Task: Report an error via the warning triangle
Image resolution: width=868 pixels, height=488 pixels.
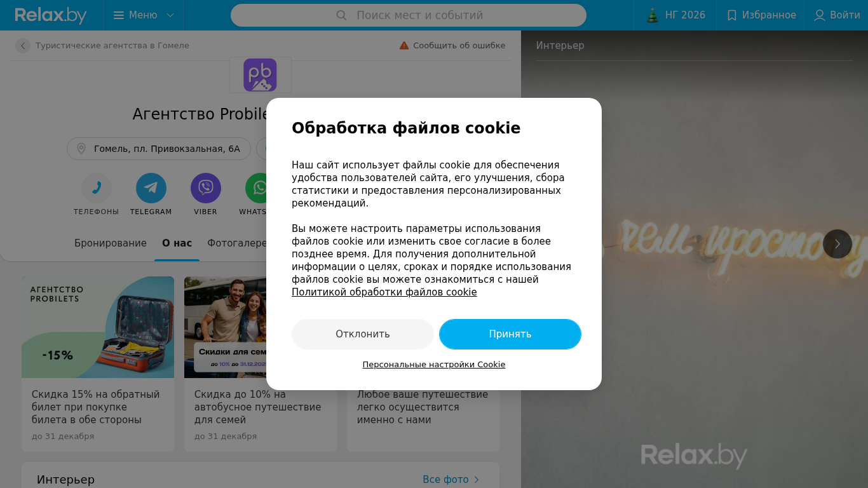Action: (404, 46)
